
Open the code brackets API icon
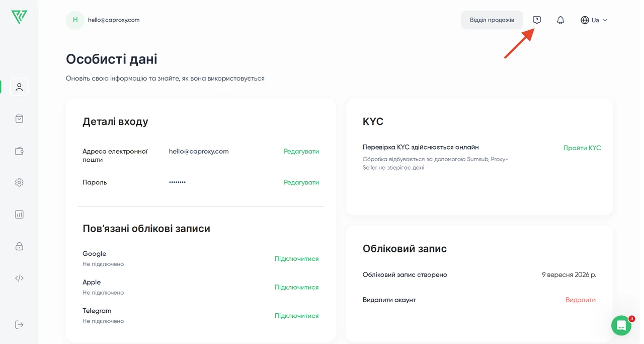click(x=19, y=278)
